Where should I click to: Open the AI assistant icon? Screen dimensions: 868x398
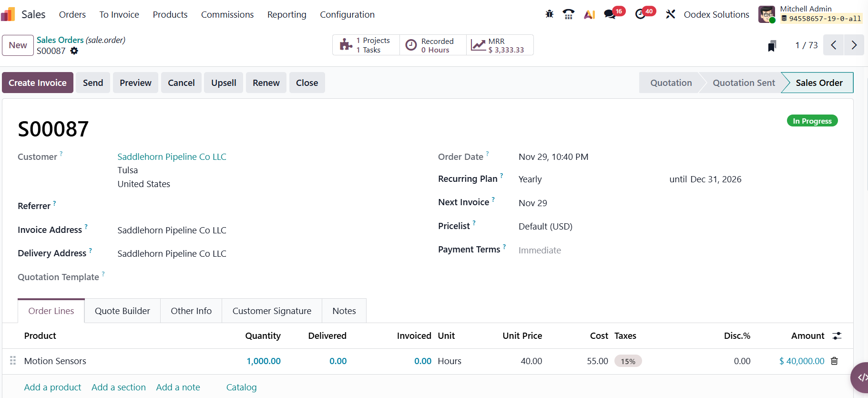[x=589, y=14]
